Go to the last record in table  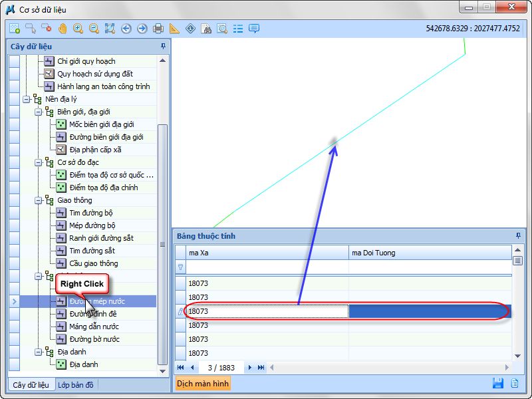tap(261, 367)
